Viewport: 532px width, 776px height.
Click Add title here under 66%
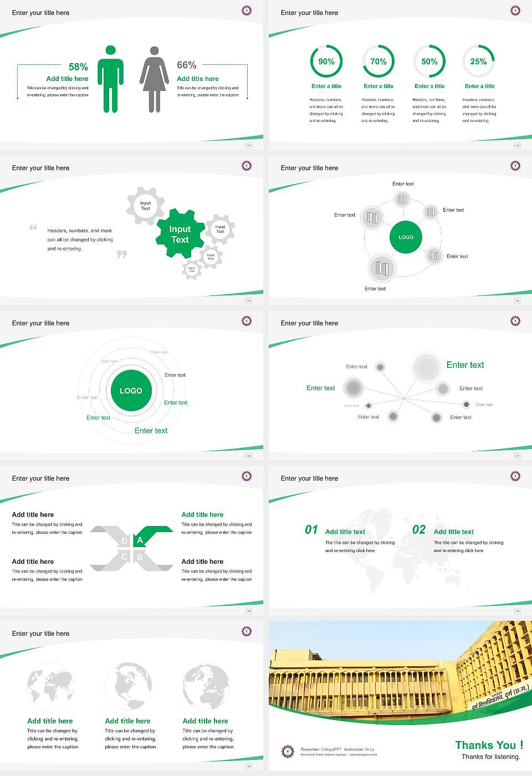pos(198,79)
